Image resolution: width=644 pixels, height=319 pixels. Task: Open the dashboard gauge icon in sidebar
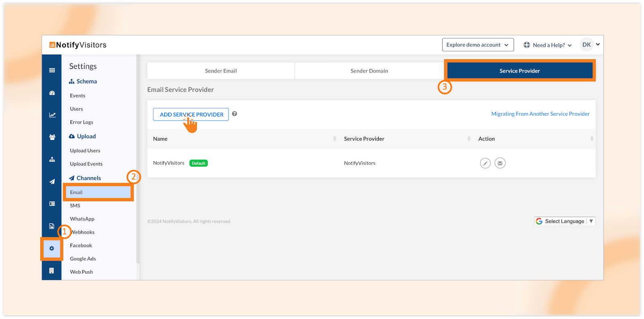52,93
